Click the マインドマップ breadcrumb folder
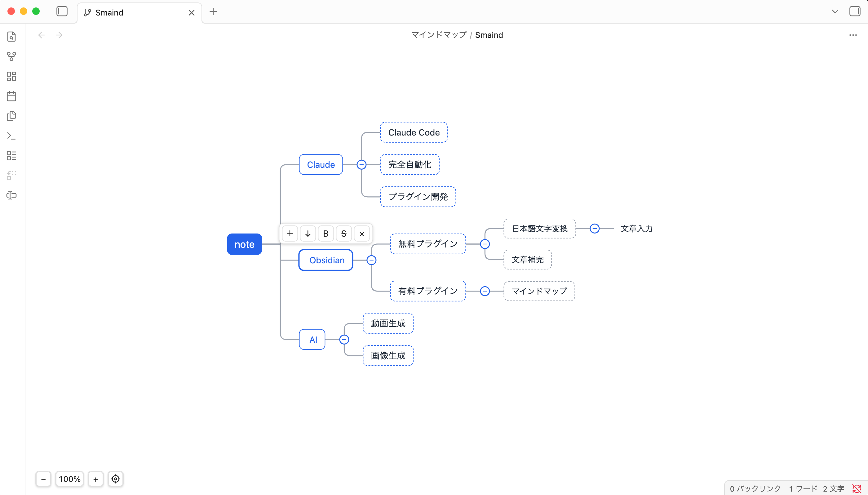The width and height of the screenshot is (868, 495). (x=439, y=35)
